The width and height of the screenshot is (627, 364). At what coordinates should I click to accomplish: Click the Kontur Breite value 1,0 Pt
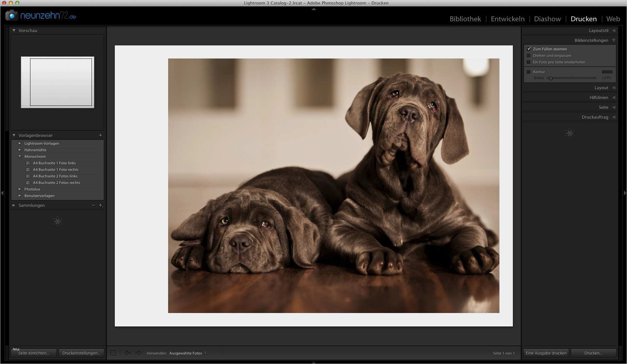[606, 78]
